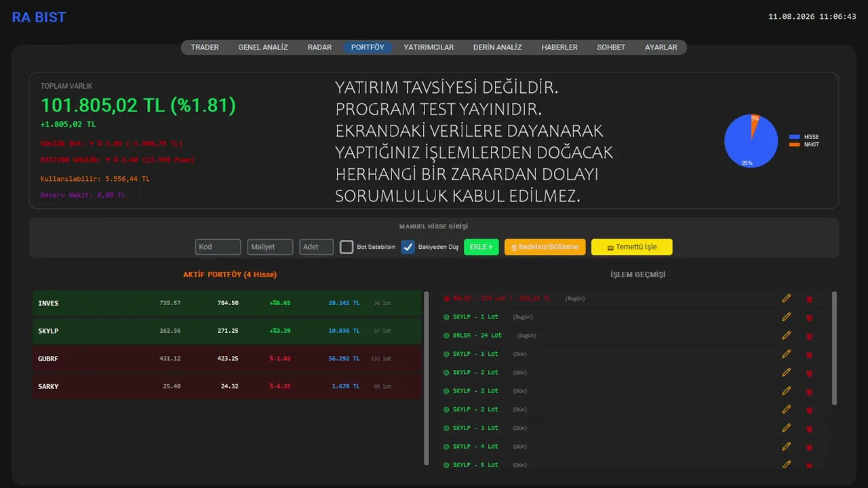Viewport: 868px width, 488px height.
Task: Click the Aktif Portföy list scrollbar
Action: 427,378
